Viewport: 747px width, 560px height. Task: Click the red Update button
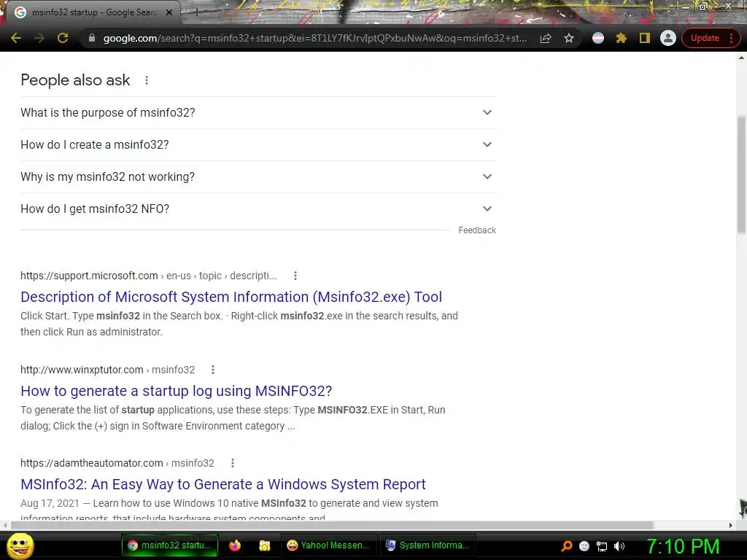(x=705, y=38)
